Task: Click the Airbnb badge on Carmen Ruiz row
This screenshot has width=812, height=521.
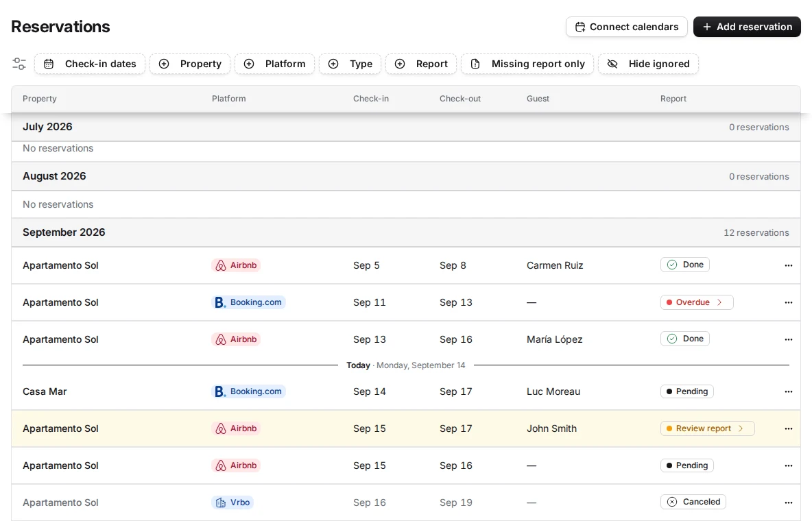Action: 236,265
